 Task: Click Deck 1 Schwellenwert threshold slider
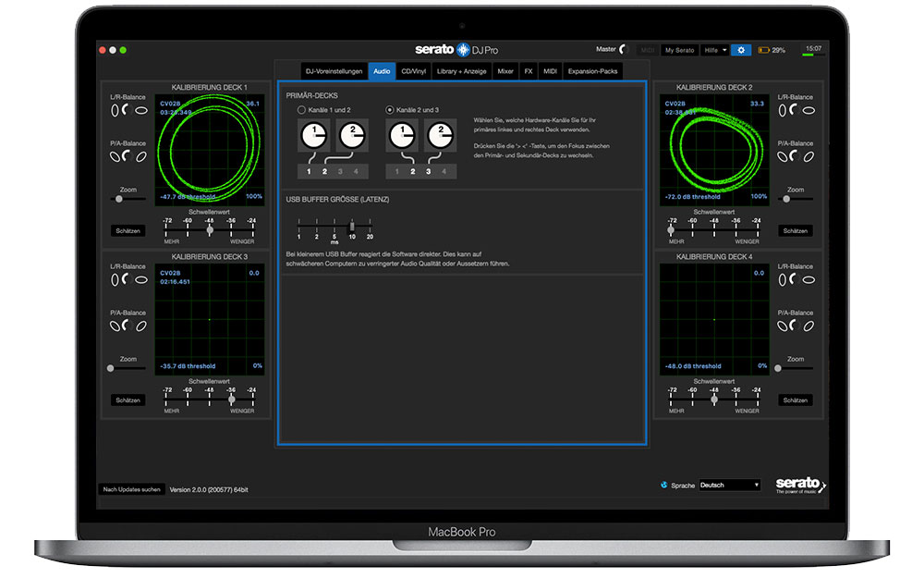(x=209, y=230)
